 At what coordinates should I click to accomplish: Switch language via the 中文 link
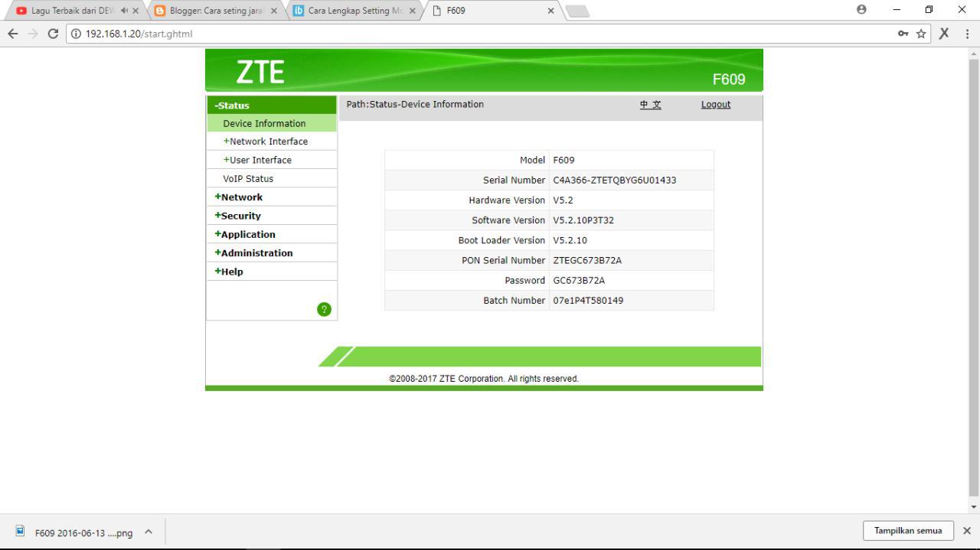click(x=650, y=104)
